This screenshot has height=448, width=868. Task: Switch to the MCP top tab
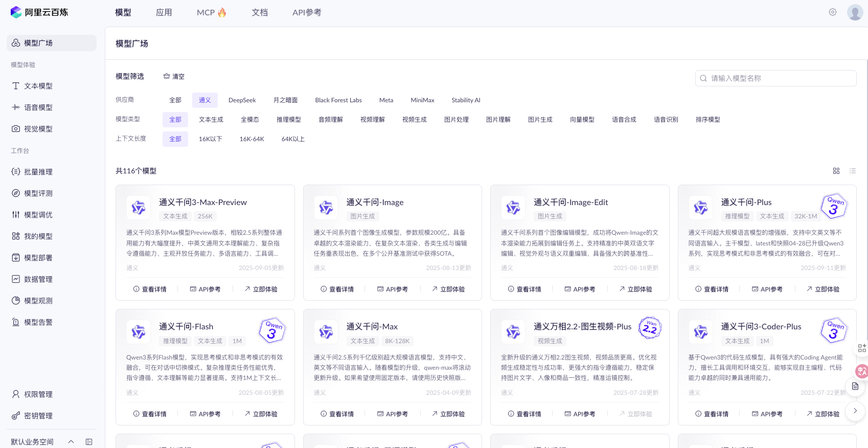click(212, 12)
